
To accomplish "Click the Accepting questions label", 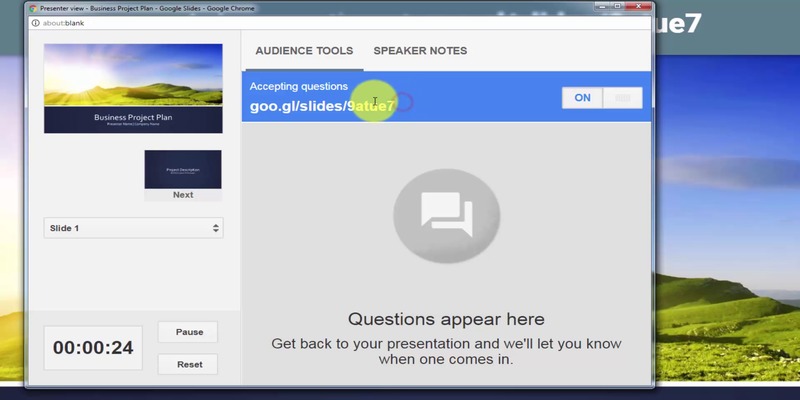I will coord(298,86).
